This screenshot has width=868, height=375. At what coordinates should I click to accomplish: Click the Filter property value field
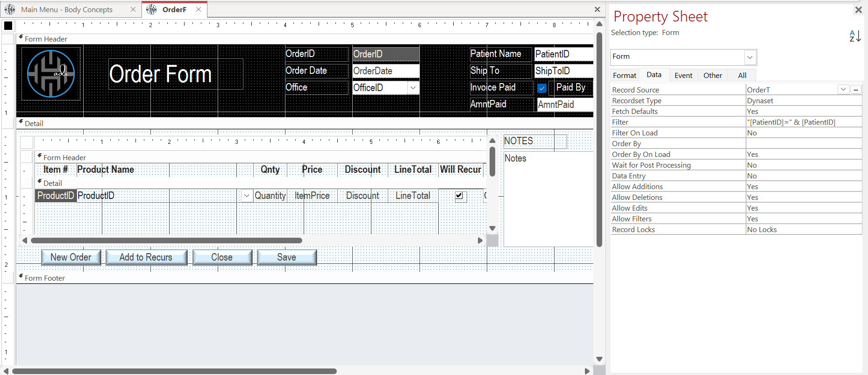click(x=803, y=122)
